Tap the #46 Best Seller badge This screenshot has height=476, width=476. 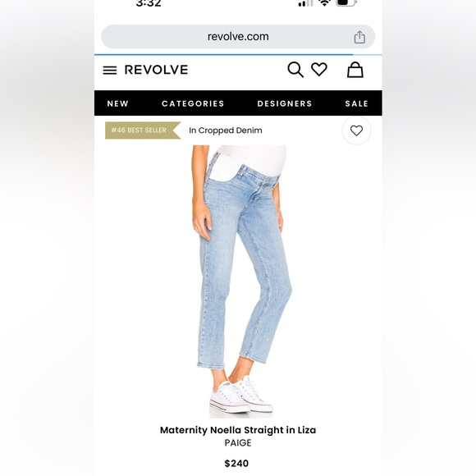[143, 130]
